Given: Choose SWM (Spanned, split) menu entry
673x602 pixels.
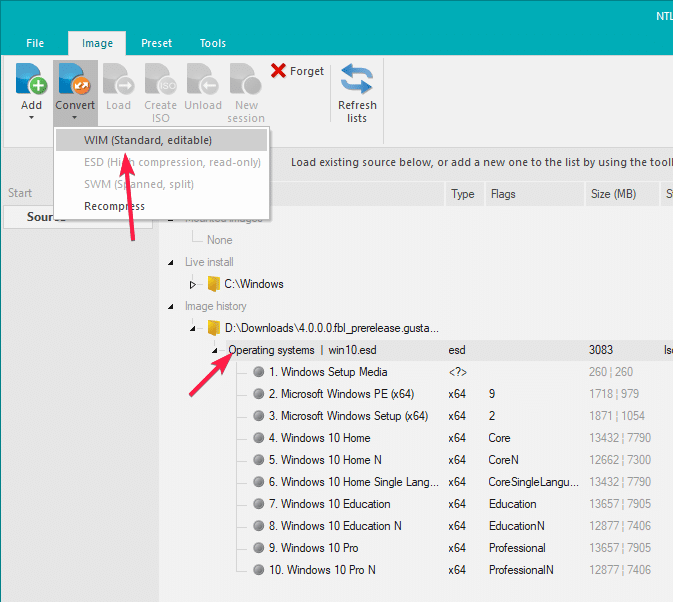Looking at the screenshot, I should click(x=161, y=184).
